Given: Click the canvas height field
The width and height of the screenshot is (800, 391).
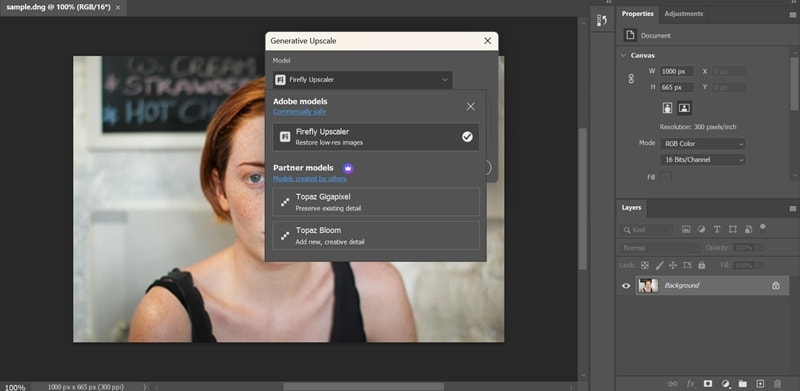Looking at the screenshot, I should click(x=677, y=87).
